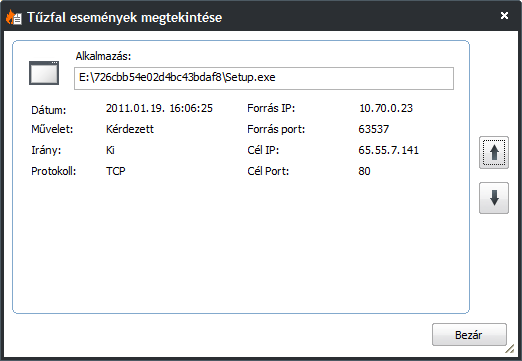This screenshot has width=522, height=361.
Task: Go to next event with down arrow
Action: (494, 198)
